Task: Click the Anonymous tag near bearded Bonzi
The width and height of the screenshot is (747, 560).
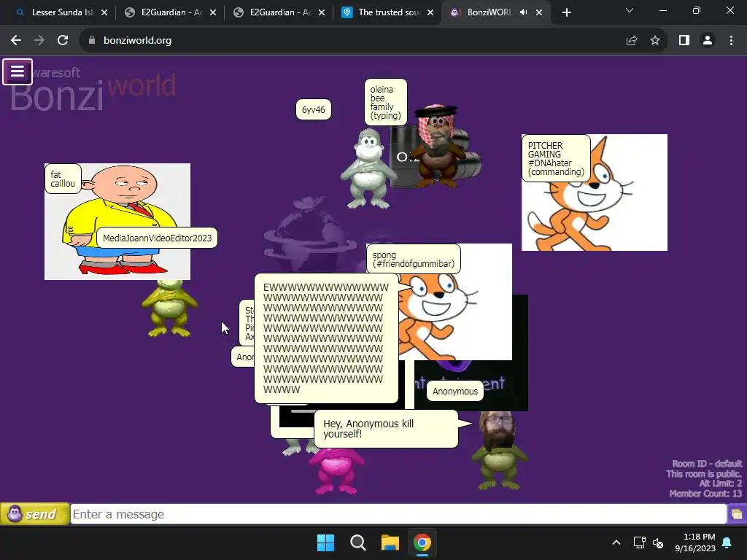Action: click(x=455, y=392)
